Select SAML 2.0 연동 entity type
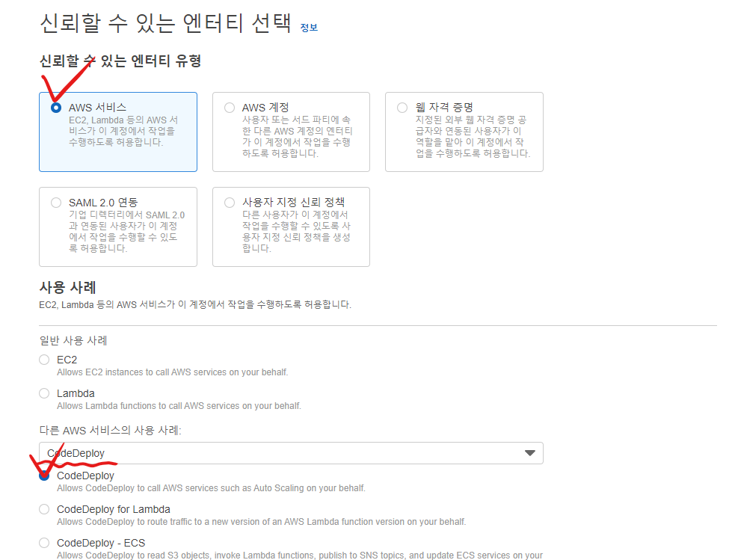 [x=56, y=203]
